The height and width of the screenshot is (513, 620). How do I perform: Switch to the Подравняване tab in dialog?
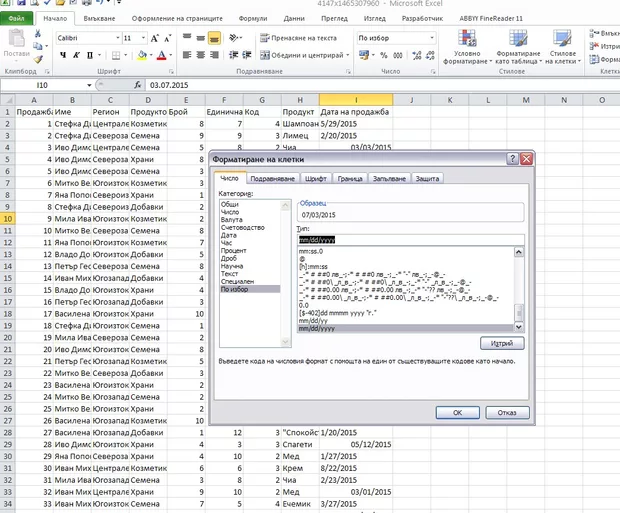point(271,178)
